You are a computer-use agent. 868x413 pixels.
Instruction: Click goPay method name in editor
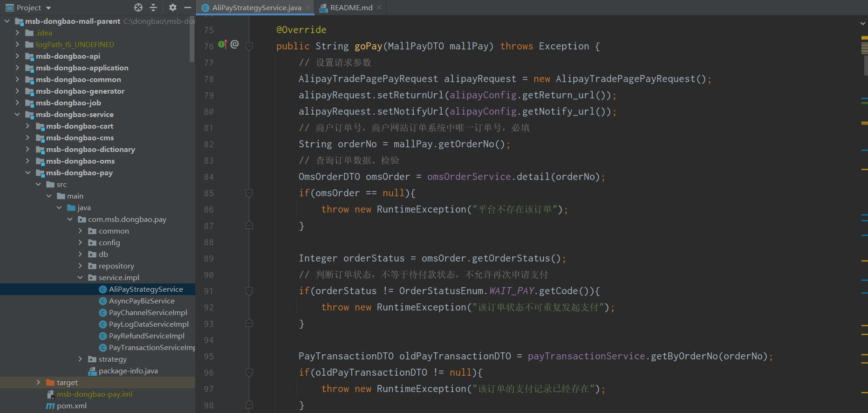point(368,46)
